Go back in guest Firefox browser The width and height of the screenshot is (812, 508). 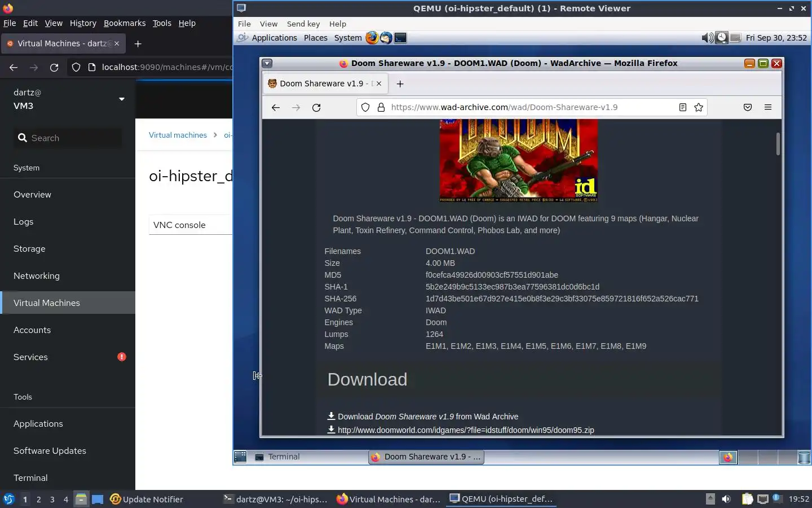276,107
